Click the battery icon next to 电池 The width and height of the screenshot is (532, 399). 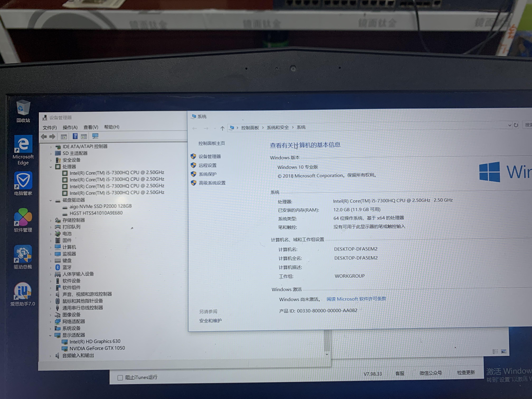[x=58, y=234]
